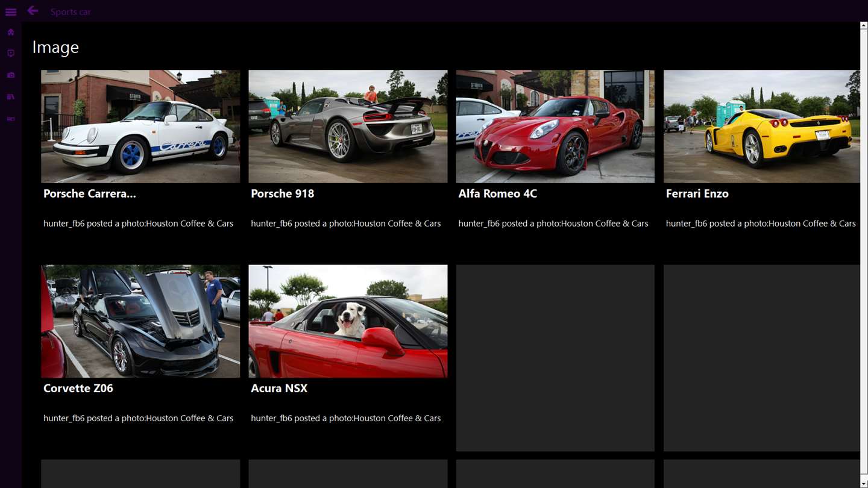Image resolution: width=868 pixels, height=488 pixels.
Task: Click the description under Porsche 918
Action: 345,224
